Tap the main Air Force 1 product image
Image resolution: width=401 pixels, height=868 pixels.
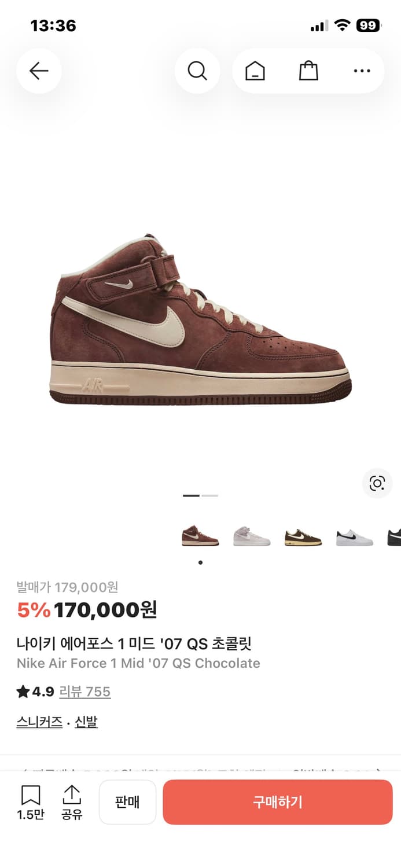(200, 319)
